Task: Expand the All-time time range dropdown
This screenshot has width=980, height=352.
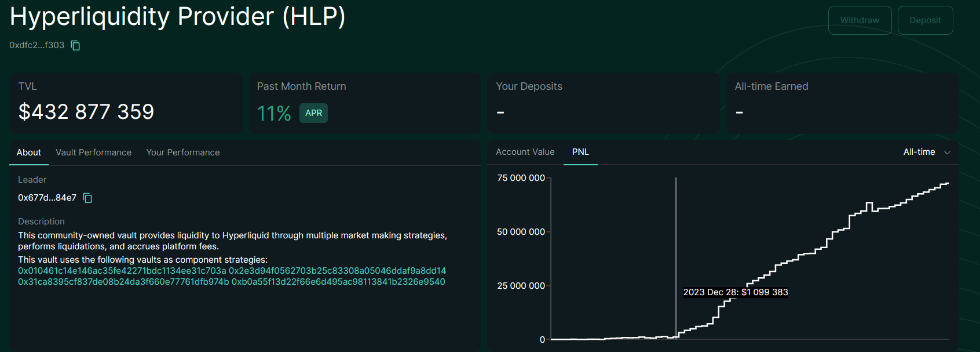Action: [x=926, y=152]
